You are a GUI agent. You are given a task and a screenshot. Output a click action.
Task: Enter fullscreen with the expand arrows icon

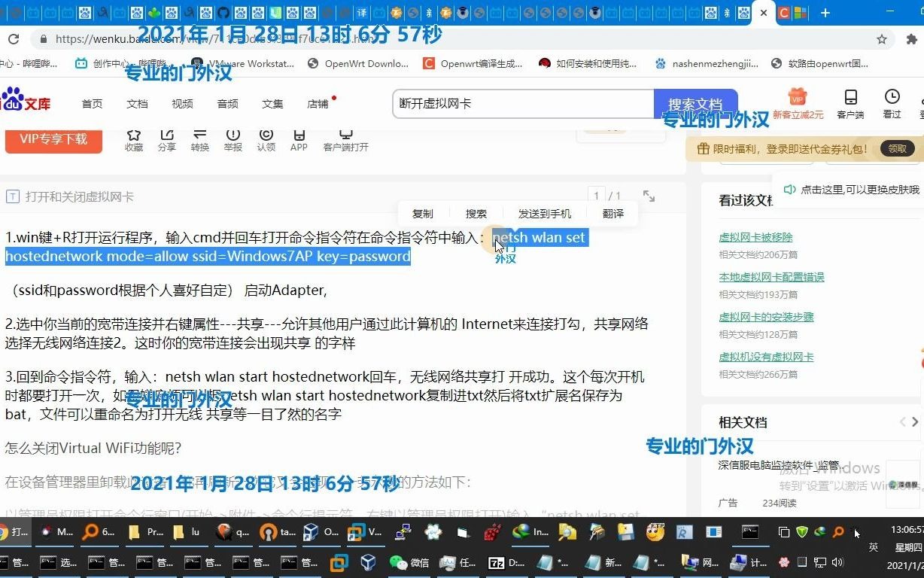coord(649,196)
